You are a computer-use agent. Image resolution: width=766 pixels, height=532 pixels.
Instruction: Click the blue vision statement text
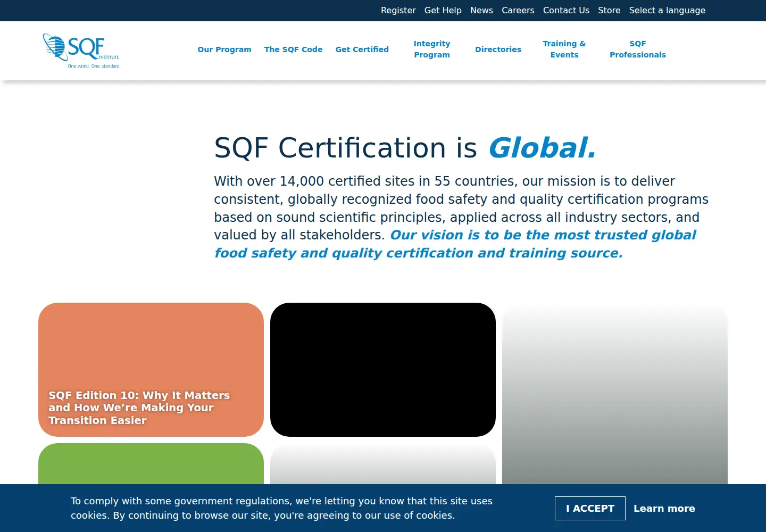455,244
